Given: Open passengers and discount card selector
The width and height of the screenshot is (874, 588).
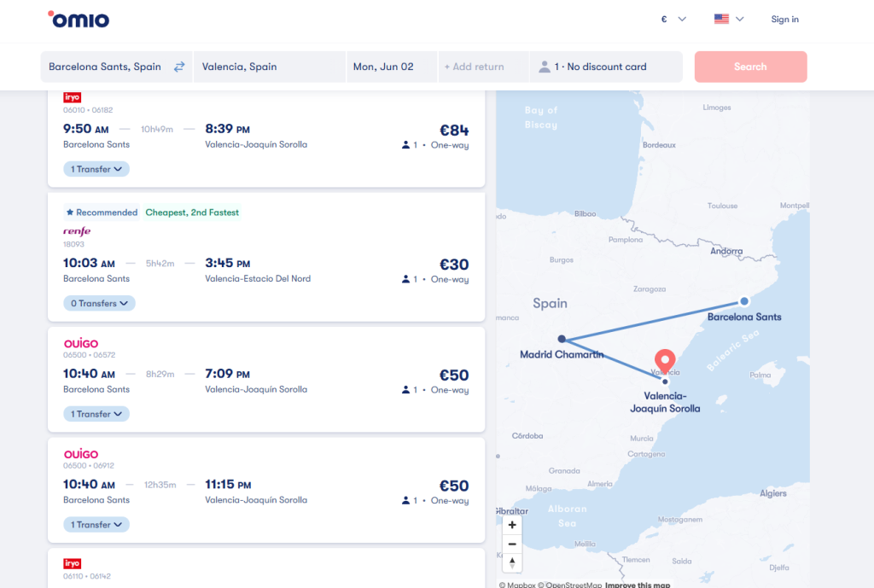Looking at the screenshot, I should tap(606, 67).
